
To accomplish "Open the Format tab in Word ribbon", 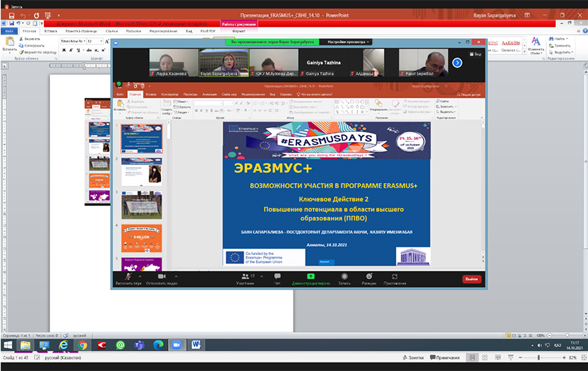I will [x=238, y=31].
